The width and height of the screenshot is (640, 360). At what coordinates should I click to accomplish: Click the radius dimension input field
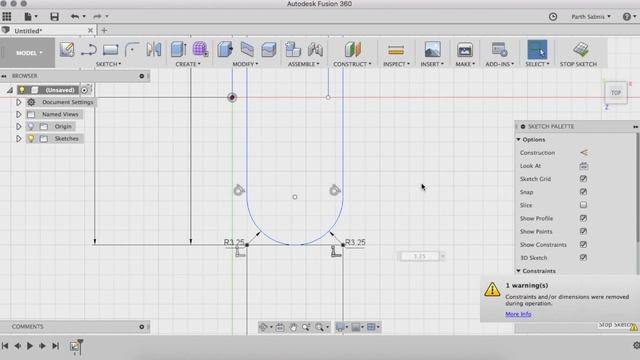click(420, 256)
